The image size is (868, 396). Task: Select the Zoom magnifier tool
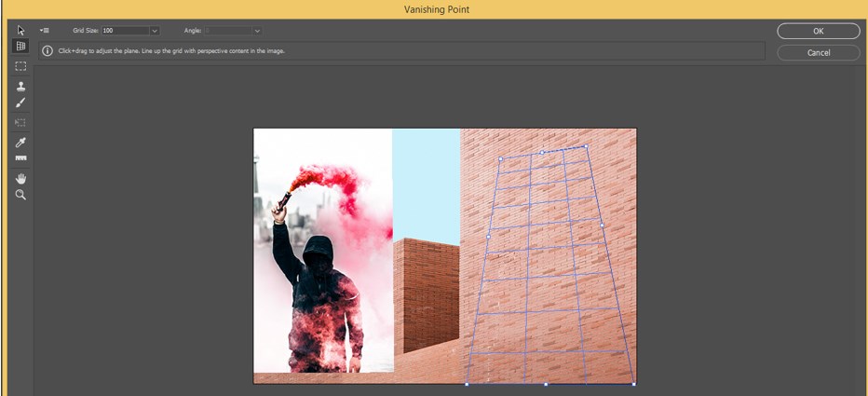20,195
